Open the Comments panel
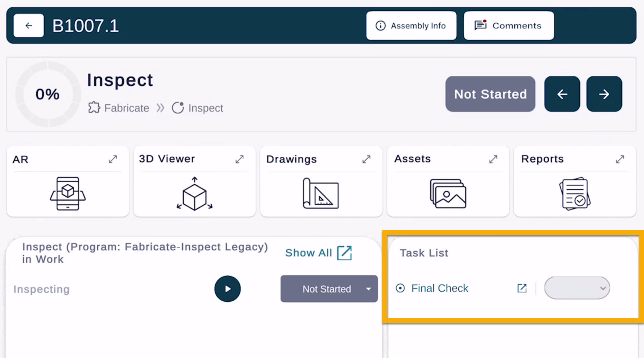The image size is (644, 358). click(509, 25)
